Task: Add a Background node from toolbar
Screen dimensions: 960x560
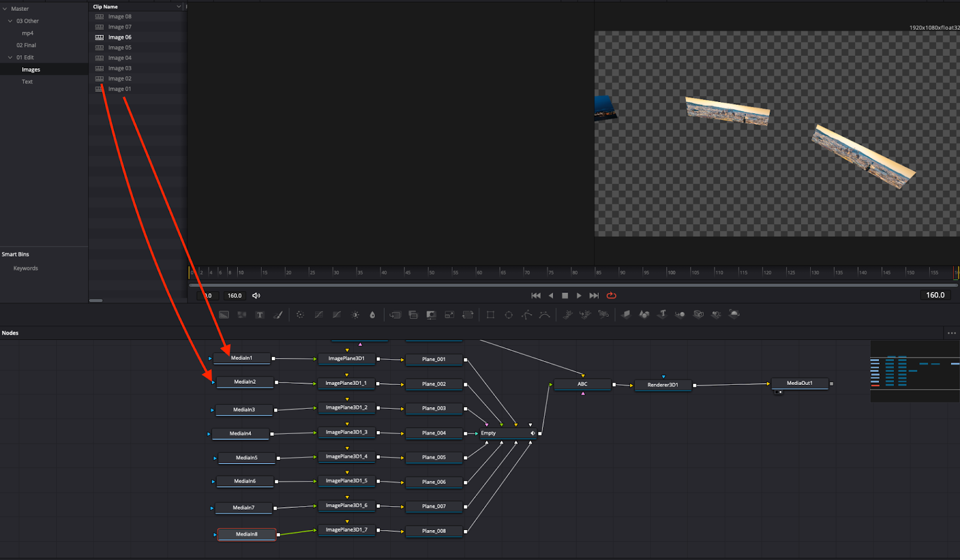Action: coord(224,315)
